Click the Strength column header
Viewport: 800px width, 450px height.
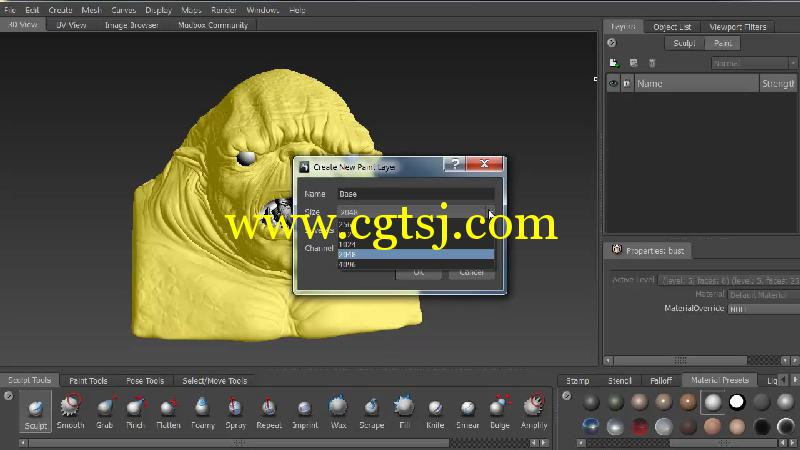[779, 84]
